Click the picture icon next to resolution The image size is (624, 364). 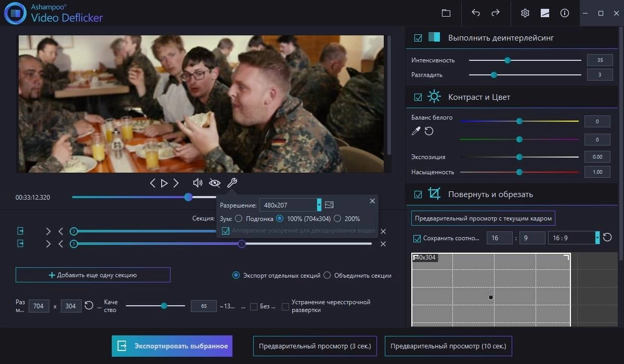tap(329, 205)
